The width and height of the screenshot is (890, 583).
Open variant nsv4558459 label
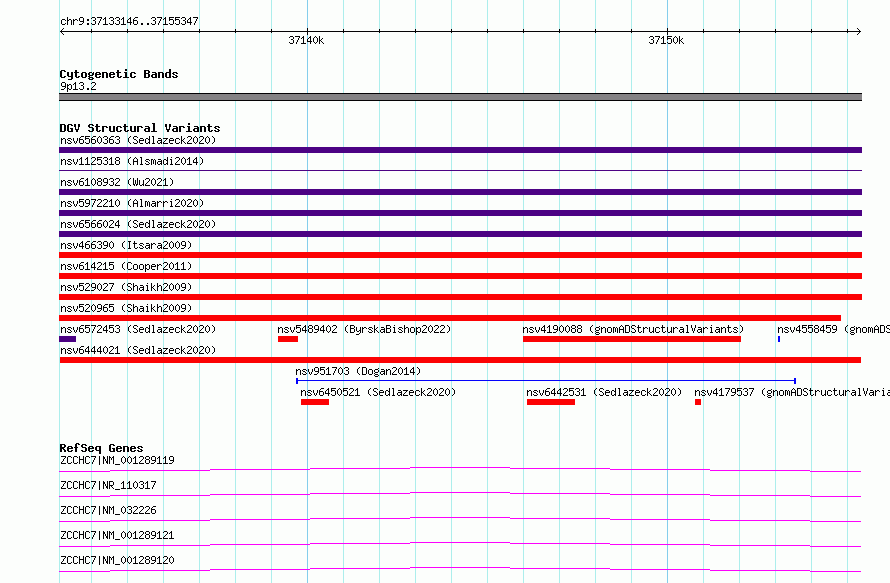833,329
